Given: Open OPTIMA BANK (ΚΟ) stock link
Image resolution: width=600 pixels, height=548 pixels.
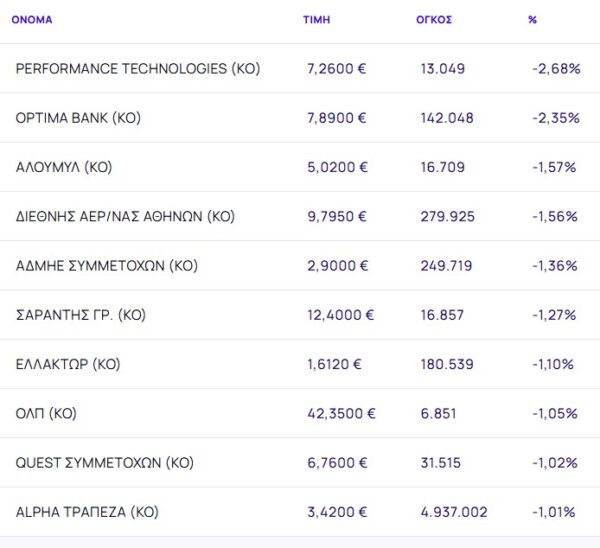Looking at the screenshot, I should point(78,118).
